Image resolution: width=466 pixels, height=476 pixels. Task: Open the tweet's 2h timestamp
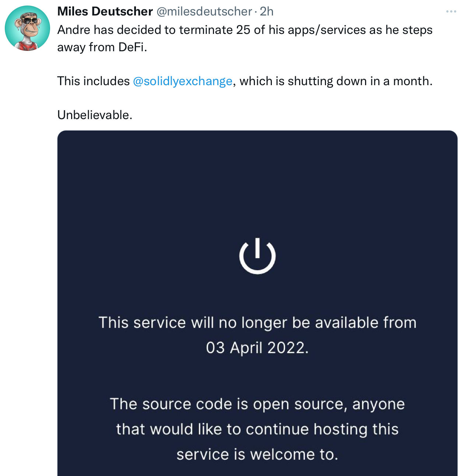267,11
